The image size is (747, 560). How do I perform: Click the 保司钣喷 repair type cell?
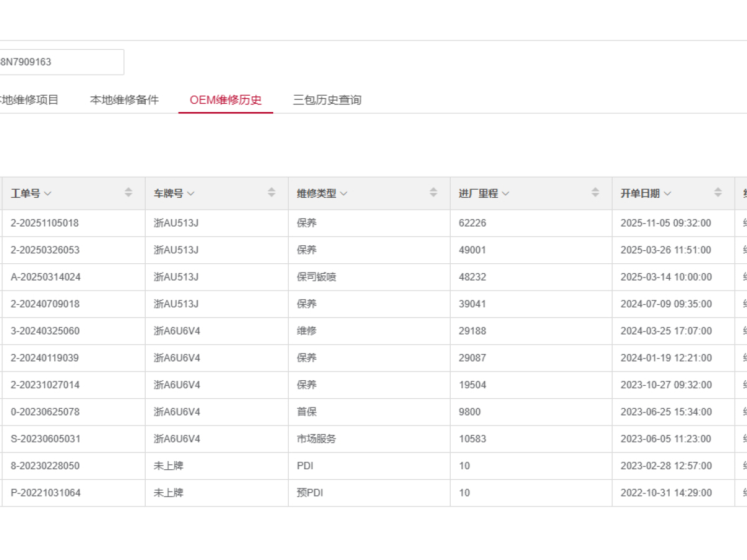click(316, 278)
